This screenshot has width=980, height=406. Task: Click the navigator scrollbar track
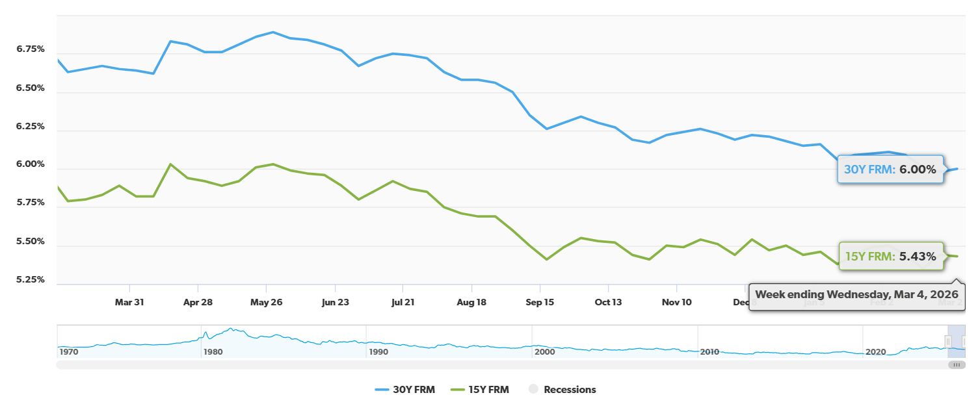point(455,365)
